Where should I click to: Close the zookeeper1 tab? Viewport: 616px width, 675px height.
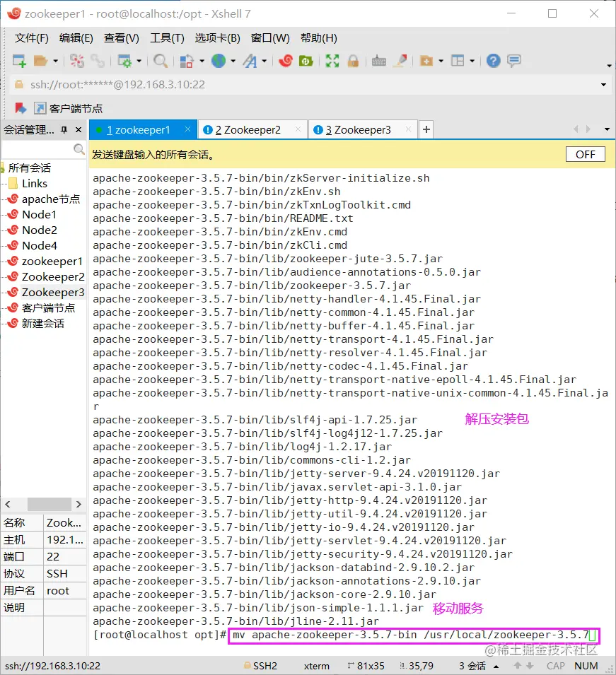(187, 129)
